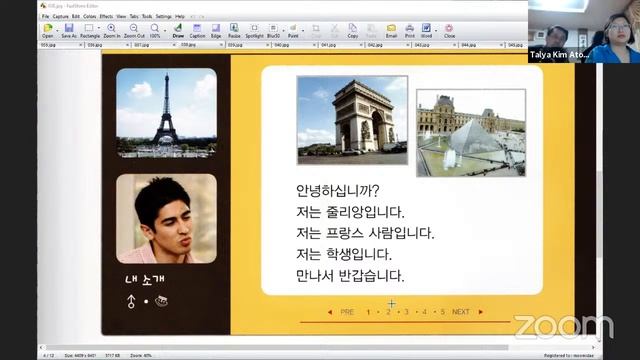Copy the image to clipboard
Viewport: 640px width, 360px height.
353,28
